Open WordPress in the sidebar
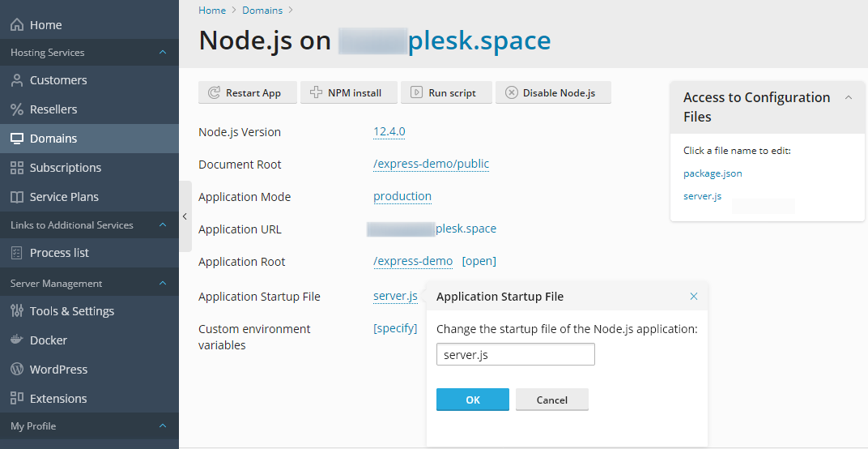This screenshot has height=449, width=868. point(89,370)
